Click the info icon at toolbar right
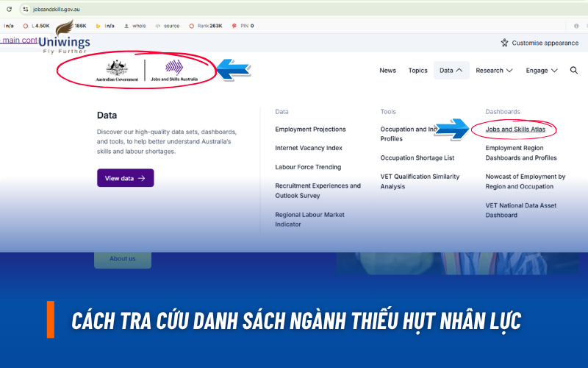588x368 pixels. coord(576,26)
